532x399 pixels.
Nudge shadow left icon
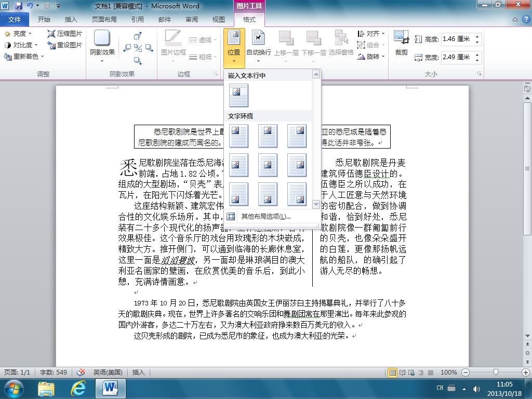coord(127,48)
